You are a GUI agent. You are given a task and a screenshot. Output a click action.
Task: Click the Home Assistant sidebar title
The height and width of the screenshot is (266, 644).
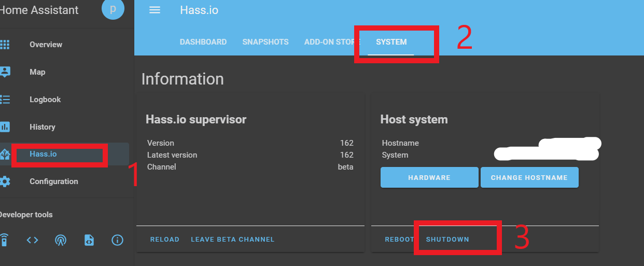[x=39, y=10]
